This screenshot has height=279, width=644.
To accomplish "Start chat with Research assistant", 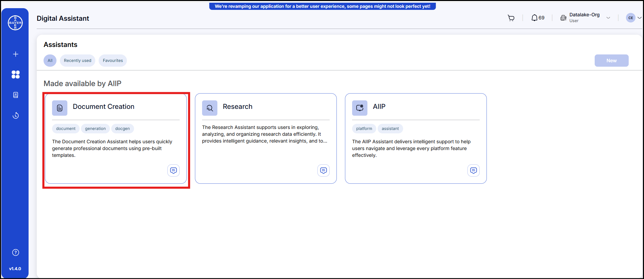I will (x=324, y=170).
